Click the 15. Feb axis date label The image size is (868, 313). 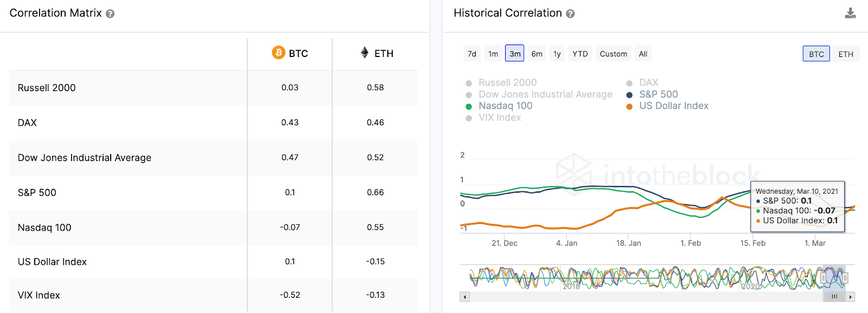(753, 243)
